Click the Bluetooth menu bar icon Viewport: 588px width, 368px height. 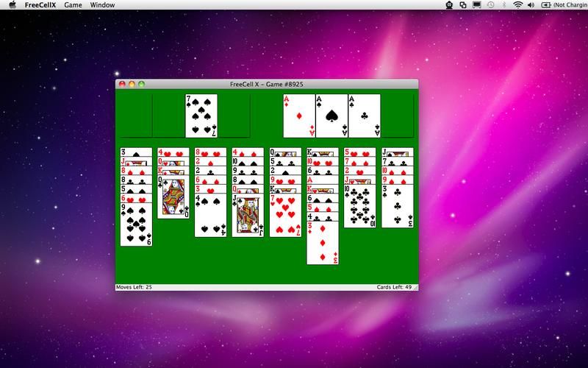[x=504, y=5]
